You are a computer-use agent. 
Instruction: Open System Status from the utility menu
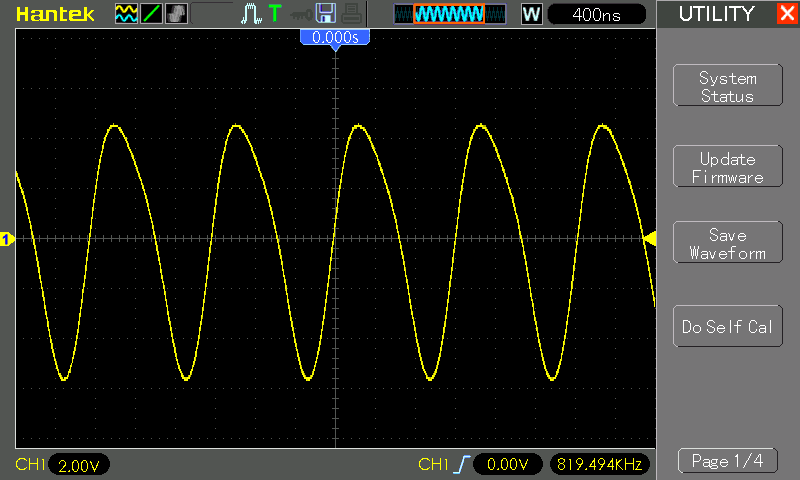727,87
